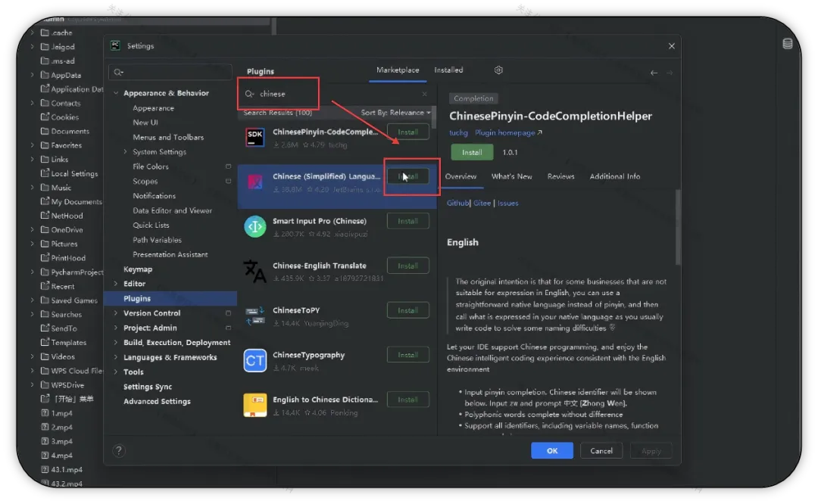Screen dimensions: 818x504
Task: Click the Chinese (Simplified) Language Pack icon
Action: pyautogui.click(x=255, y=182)
